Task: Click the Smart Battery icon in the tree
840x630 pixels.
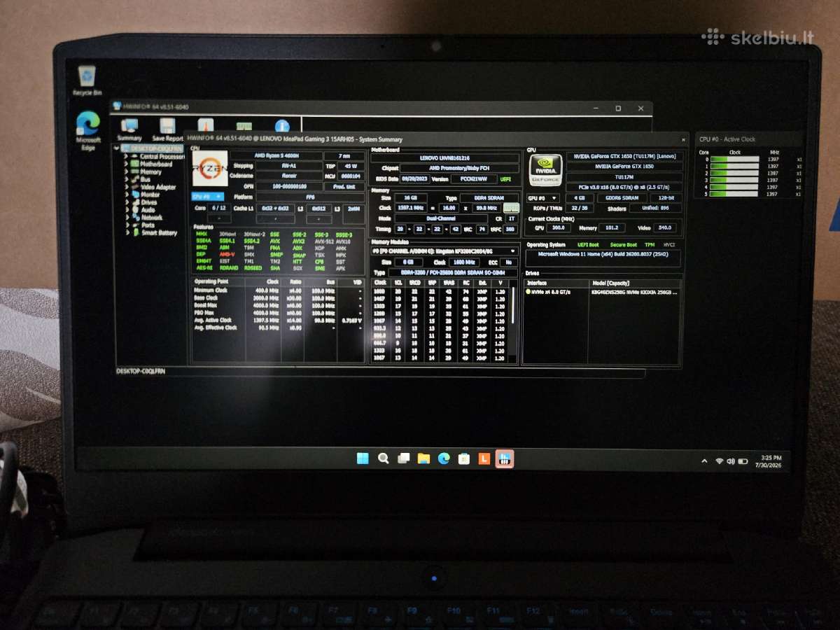Action: pyautogui.click(x=135, y=232)
